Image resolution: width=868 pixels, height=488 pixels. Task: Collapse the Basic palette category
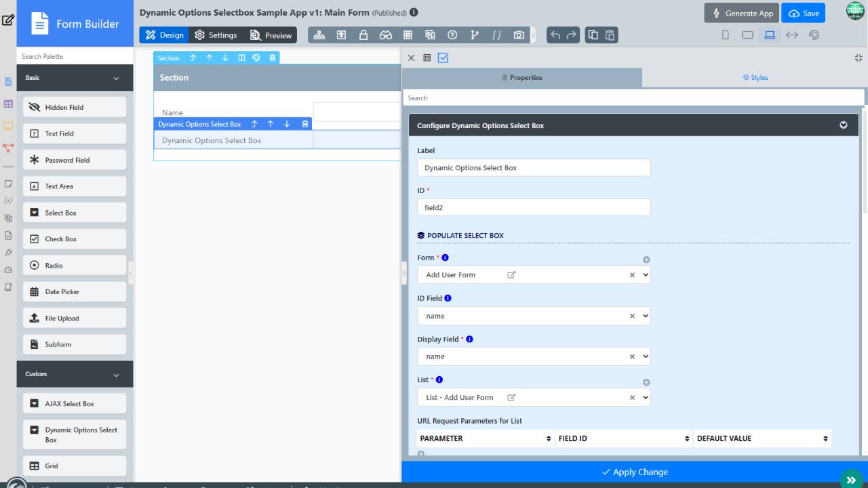coord(116,78)
